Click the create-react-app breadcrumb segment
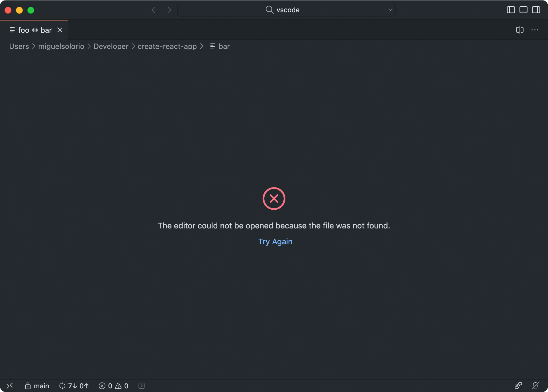The height and width of the screenshot is (392, 548). coord(167,46)
